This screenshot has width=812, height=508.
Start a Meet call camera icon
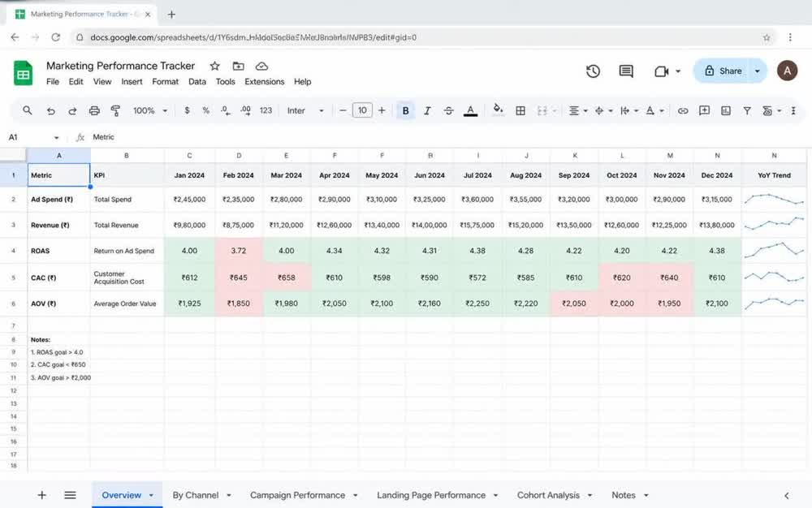click(661, 71)
